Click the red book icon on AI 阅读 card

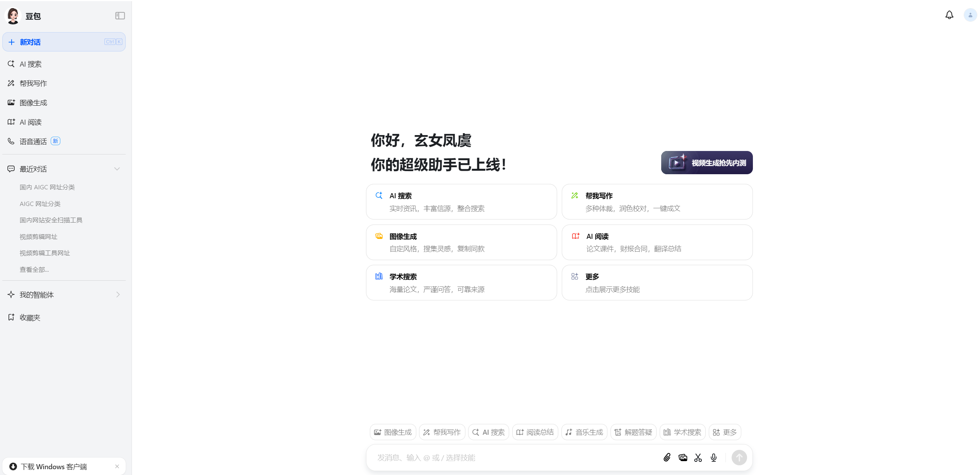(576, 236)
